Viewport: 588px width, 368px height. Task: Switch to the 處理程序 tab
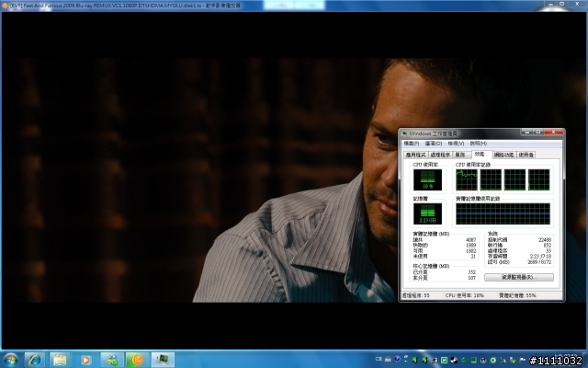click(x=440, y=155)
